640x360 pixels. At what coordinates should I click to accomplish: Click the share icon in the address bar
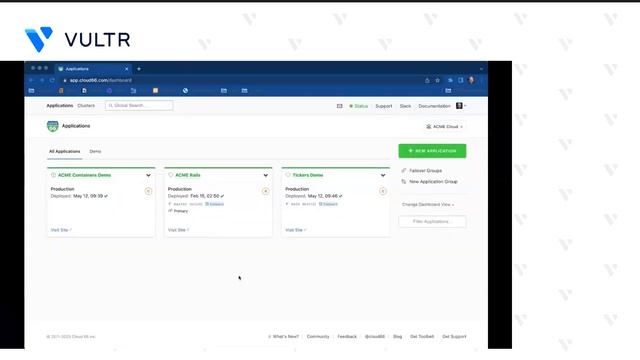click(x=427, y=80)
